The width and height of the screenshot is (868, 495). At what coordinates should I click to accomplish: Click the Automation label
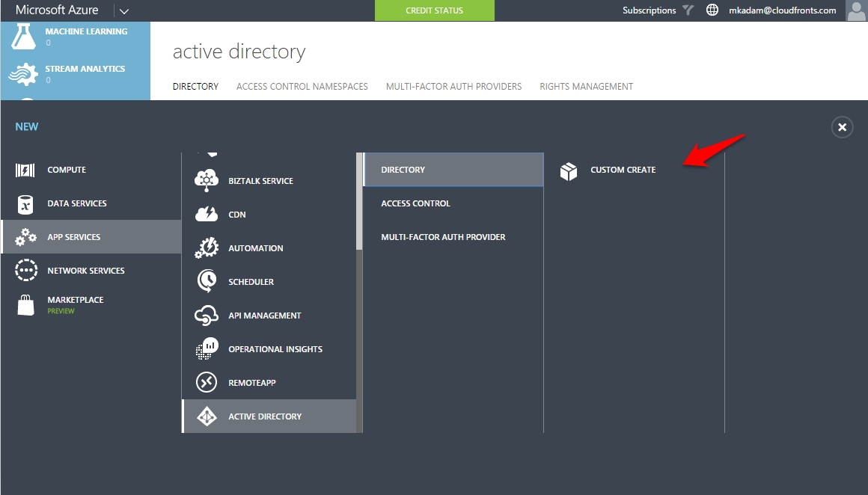tap(256, 248)
